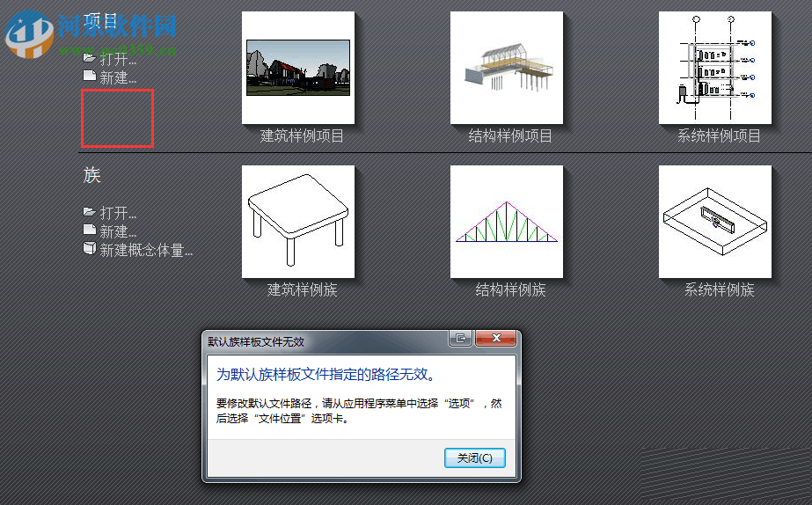Select 新建概念体量... link

tap(146, 251)
